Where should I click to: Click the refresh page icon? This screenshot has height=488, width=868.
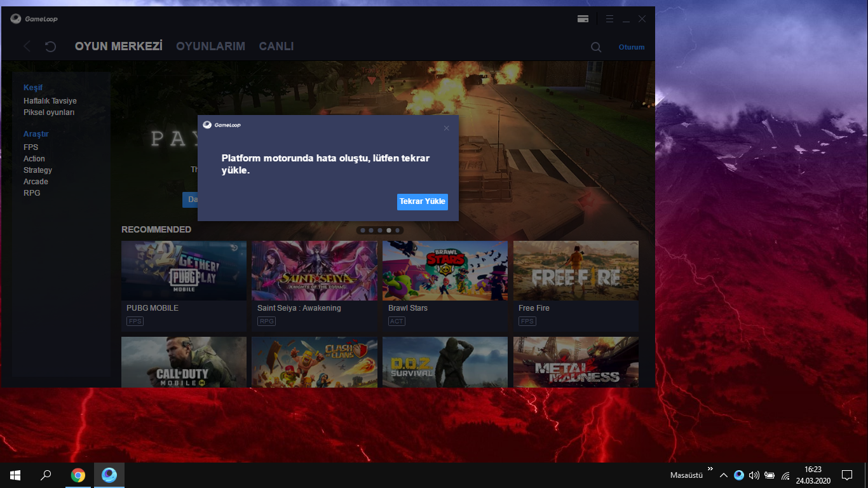click(x=51, y=46)
